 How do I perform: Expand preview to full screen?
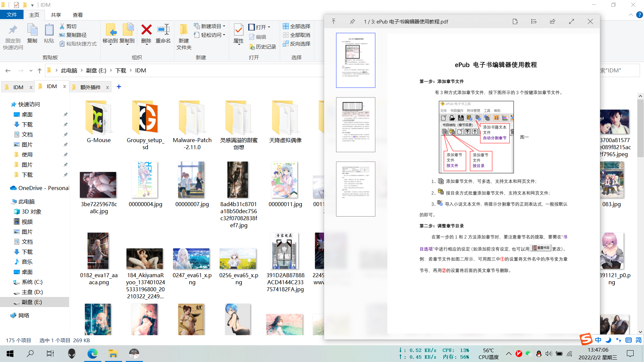coord(572,21)
